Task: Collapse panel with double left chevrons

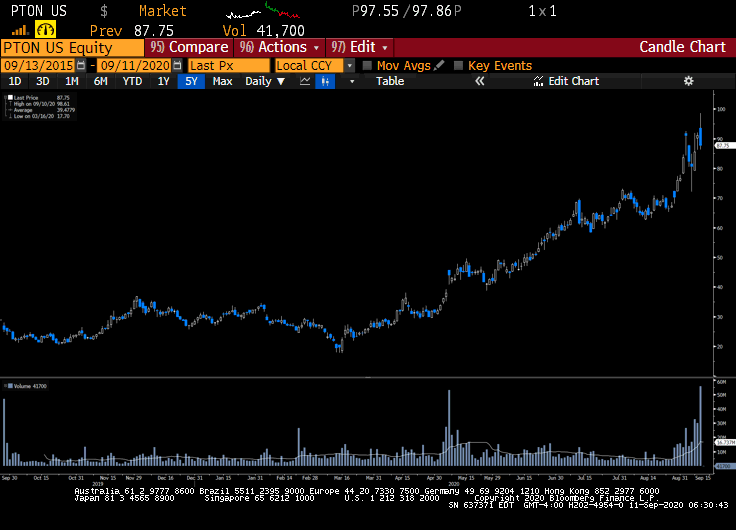Action: coord(479,81)
